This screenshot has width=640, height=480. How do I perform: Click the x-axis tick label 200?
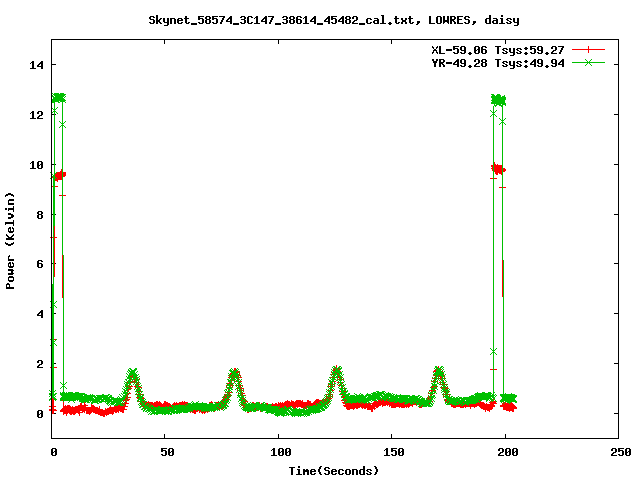coord(507,452)
